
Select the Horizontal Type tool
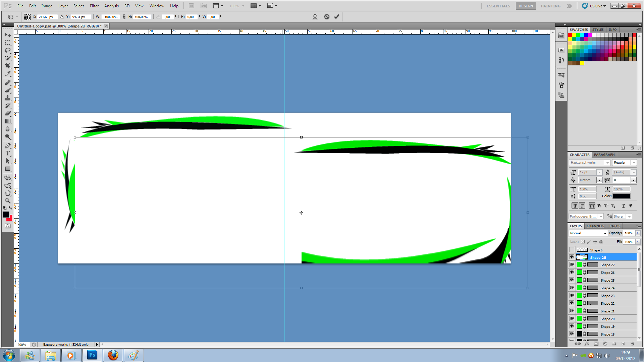click(8, 153)
